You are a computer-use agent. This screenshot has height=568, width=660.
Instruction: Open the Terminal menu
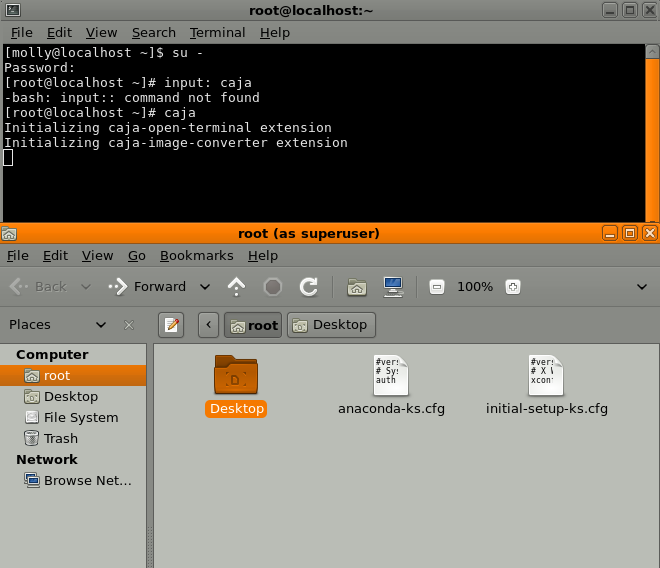217,32
